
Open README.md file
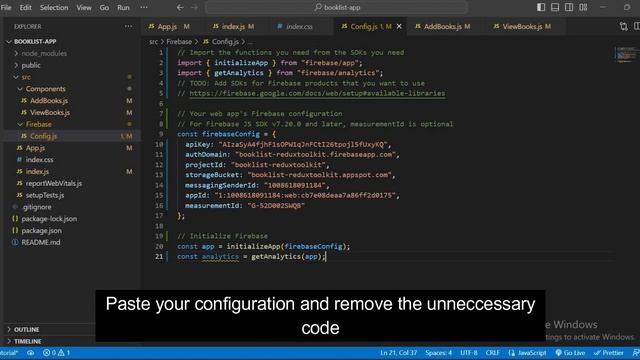41,242
